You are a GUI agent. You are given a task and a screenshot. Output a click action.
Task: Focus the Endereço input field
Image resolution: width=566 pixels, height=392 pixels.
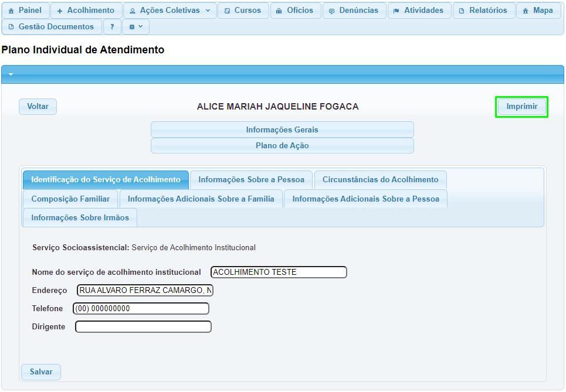(145, 290)
